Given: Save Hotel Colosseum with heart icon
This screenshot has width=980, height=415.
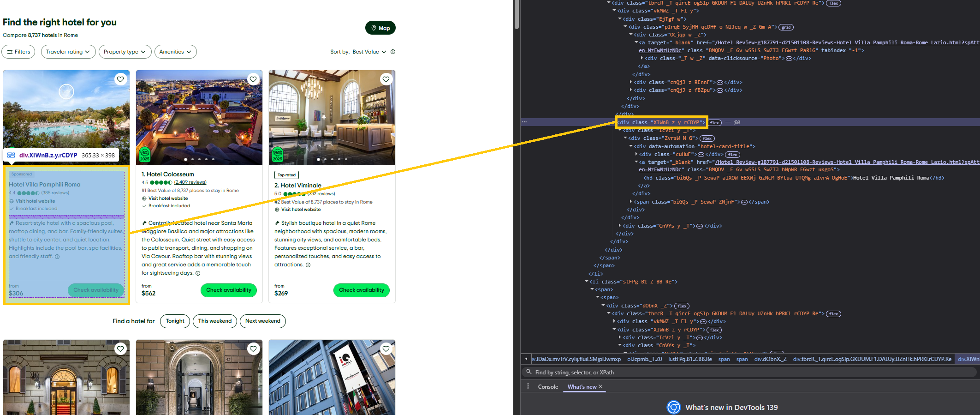Looking at the screenshot, I should (253, 79).
